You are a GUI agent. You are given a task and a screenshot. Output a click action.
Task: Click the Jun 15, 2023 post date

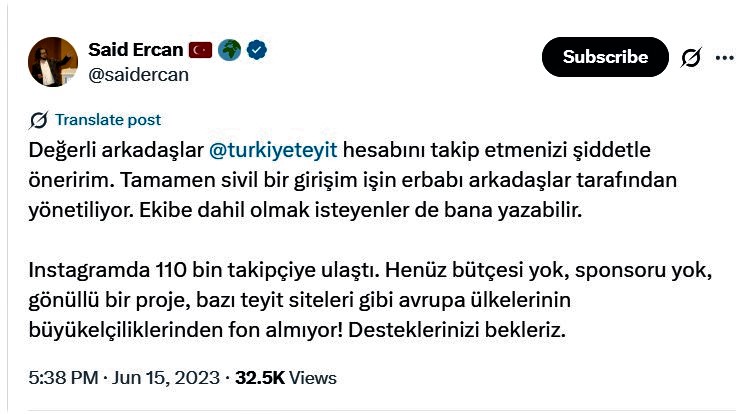pos(169,378)
